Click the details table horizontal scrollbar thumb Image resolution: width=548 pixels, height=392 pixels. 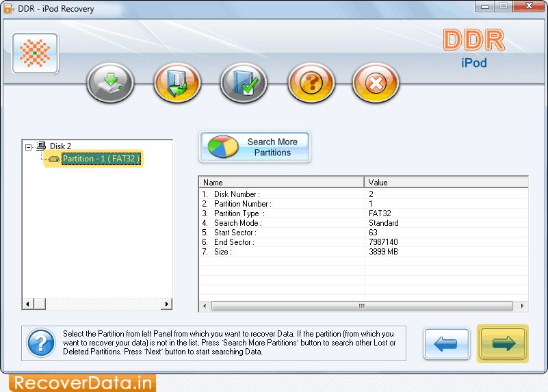pos(362,306)
